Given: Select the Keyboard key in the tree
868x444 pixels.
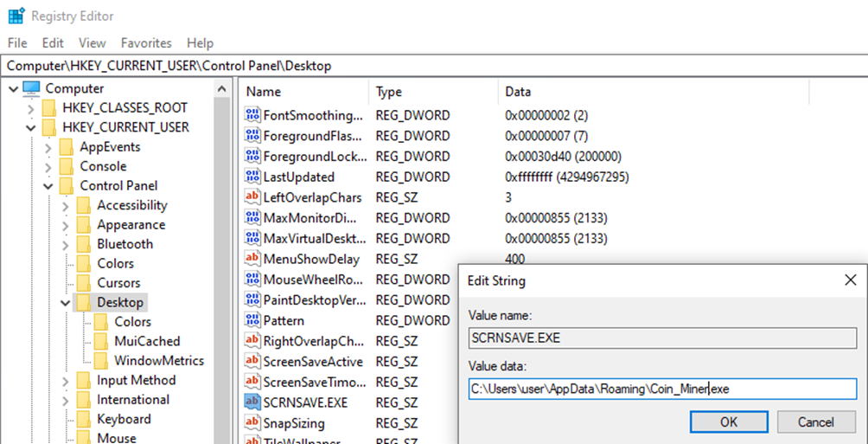Looking at the screenshot, I should coord(124,419).
